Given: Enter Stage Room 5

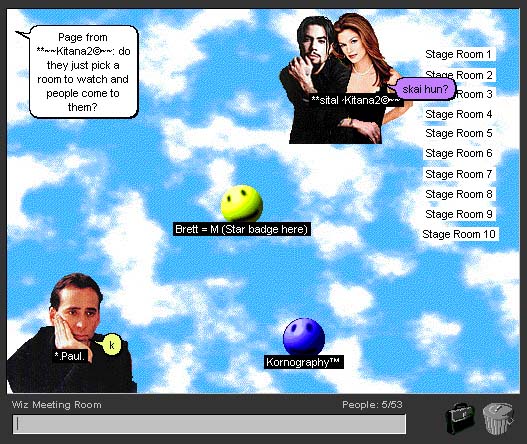Looking at the screenshot, I should pyautogui.click(x=458, y=133).
